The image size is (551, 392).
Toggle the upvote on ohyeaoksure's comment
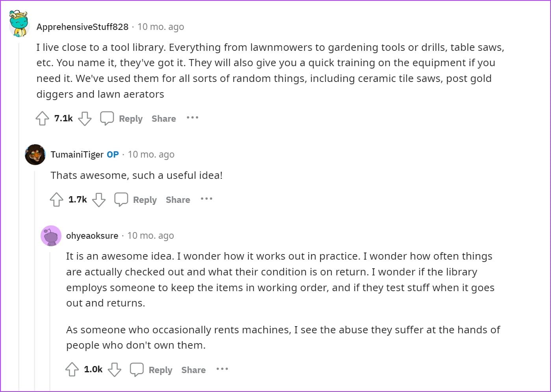72,370
